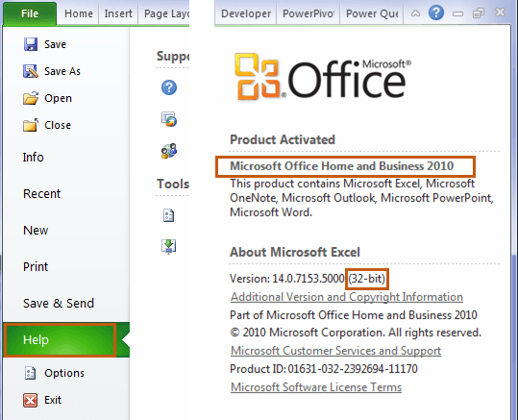Select the Home ribbon tab
The image size is (518, 420).
click(79, 13)
